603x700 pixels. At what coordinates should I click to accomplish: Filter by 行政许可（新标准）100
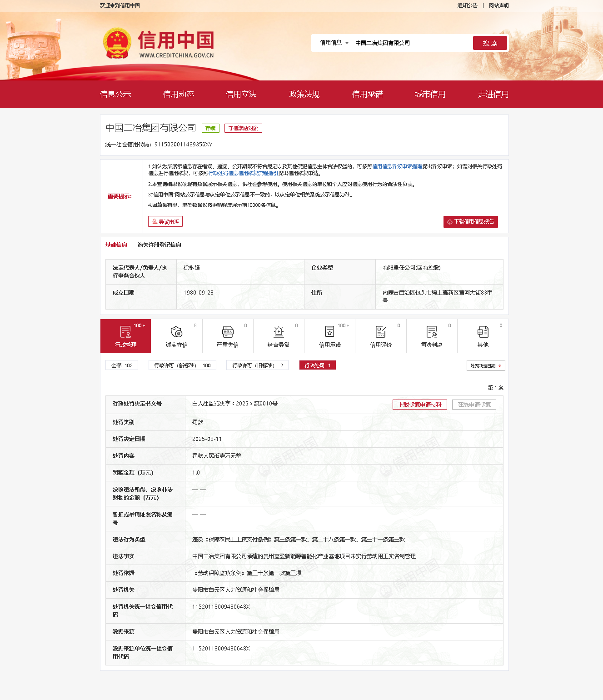pyautogui.click(x=182, y=365)
